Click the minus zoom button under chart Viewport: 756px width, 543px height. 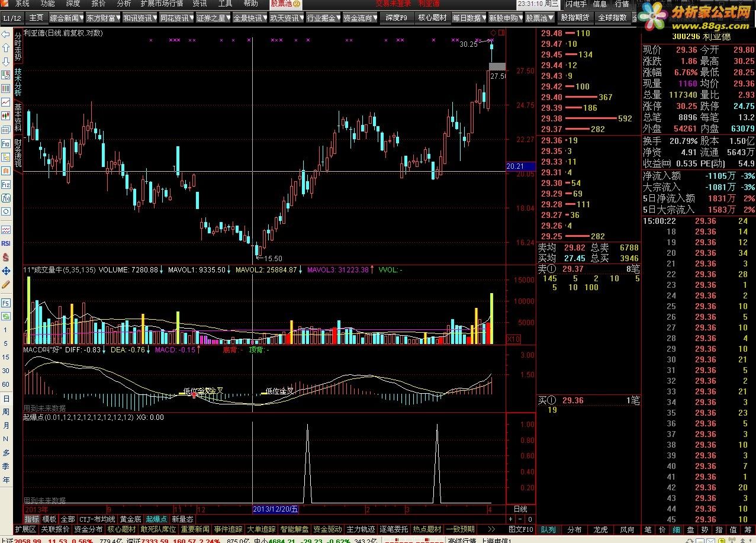pos(520,520)
